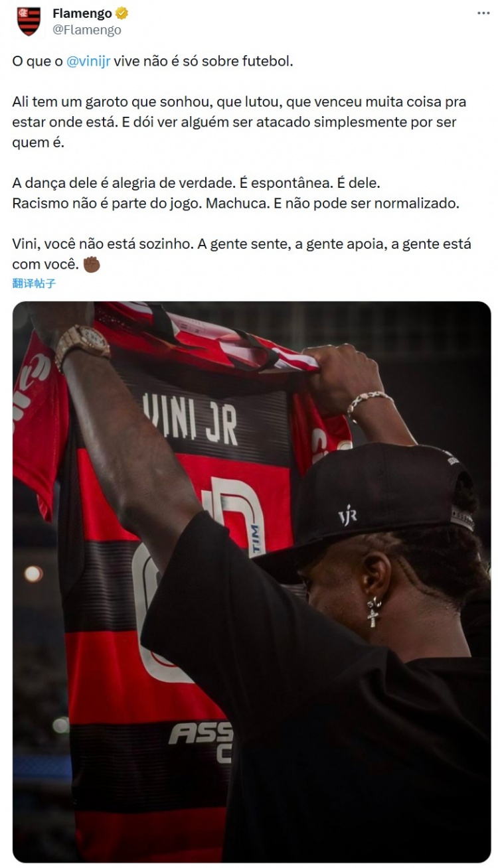The width and height of the screenshot is (498, 868).
Task: Open the @vinijr mention link
Action: (x=88, y=61)
